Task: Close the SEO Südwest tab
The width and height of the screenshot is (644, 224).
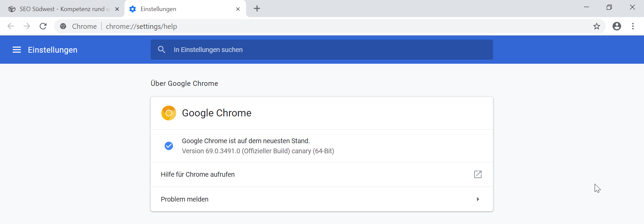Action: [117, 9]
